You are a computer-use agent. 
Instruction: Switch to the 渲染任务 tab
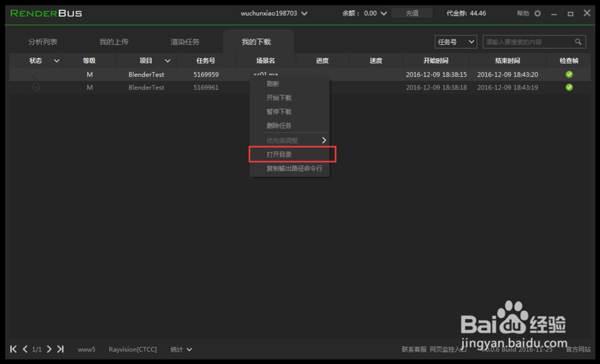[185, 41]
